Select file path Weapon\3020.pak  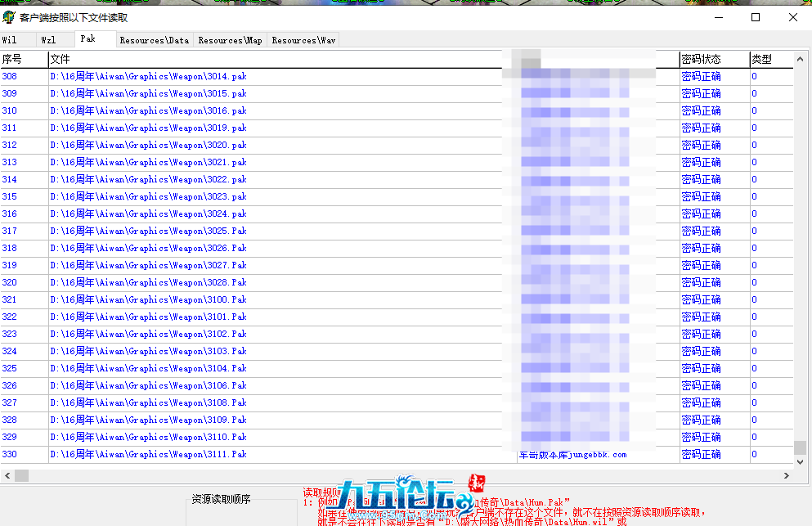(148, 145)
